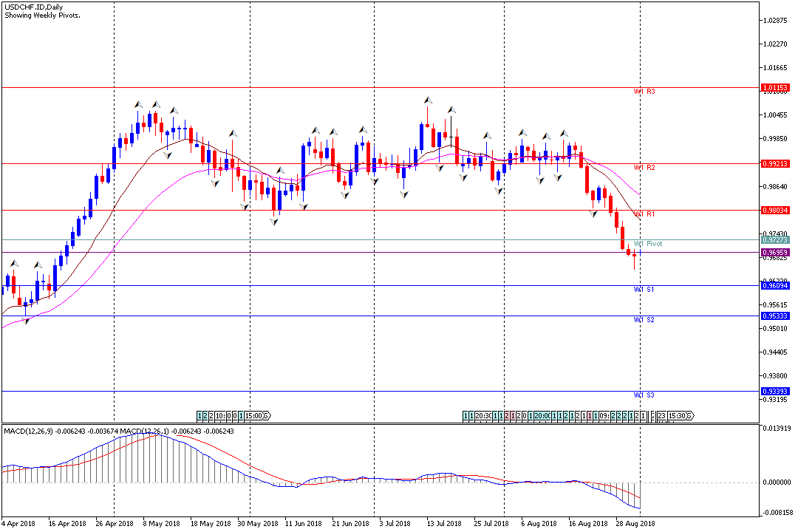Select the red 0.98034 price tag
The width and height of the screenshot is (798, 532).
click(775, 211)
